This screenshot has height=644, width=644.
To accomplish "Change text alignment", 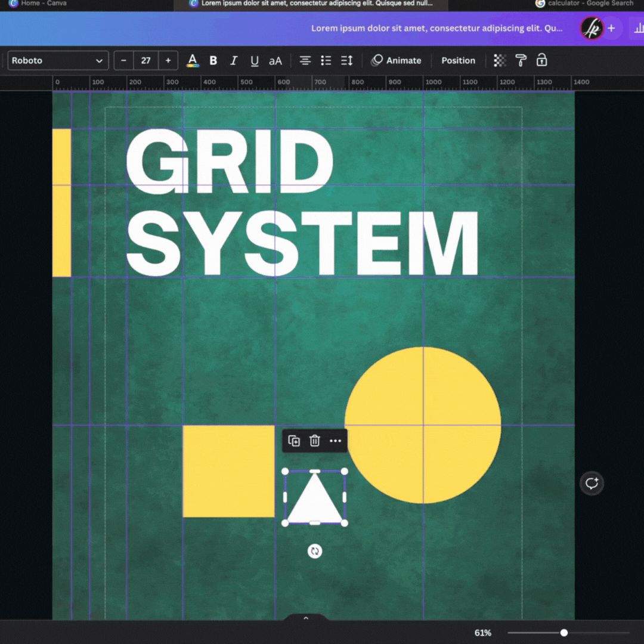I will (x=305, y=60).
